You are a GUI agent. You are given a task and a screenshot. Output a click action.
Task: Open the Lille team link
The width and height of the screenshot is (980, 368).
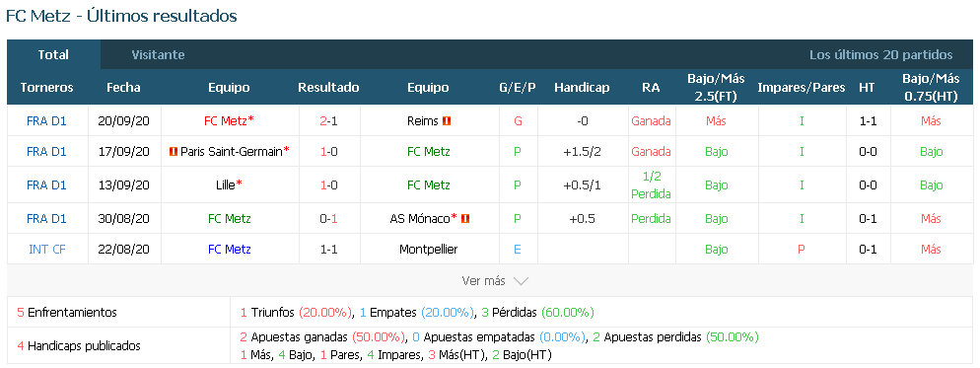pos(225,185)
